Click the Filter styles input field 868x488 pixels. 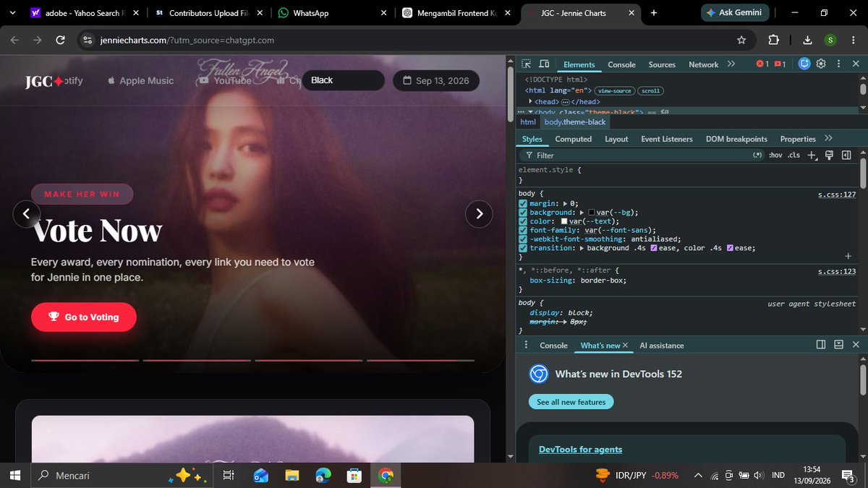pos(640,155)
